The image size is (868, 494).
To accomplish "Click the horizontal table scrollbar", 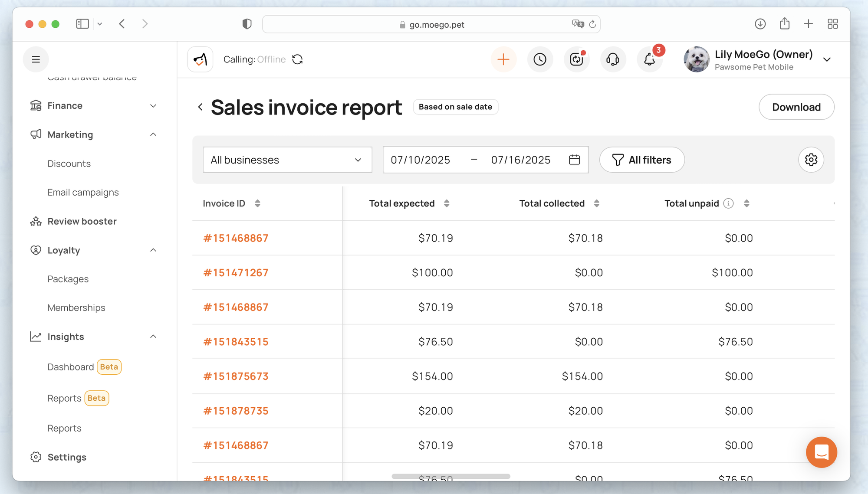I will (x=450, y=476).
